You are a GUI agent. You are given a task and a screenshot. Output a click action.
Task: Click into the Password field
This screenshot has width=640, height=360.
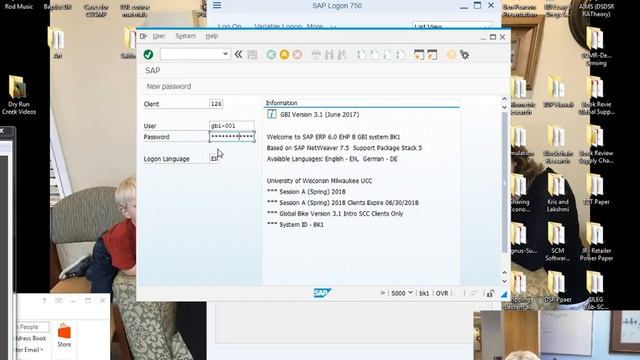(232, 136)
